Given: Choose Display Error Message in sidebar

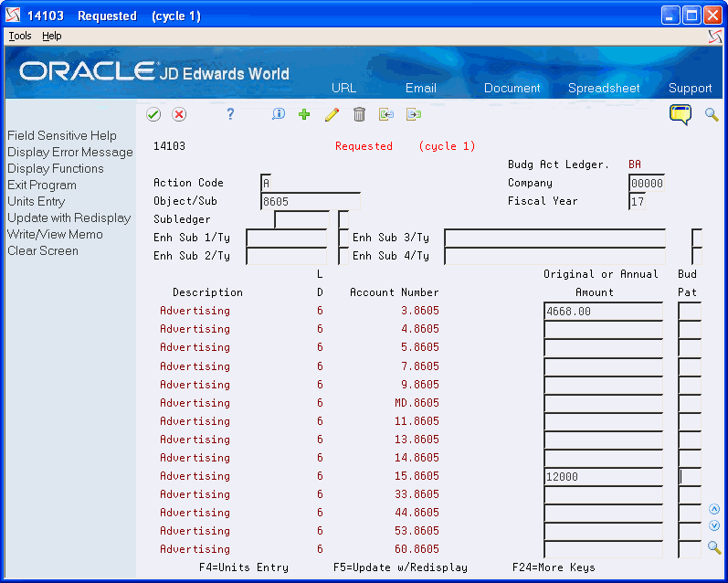Looking at the screenshot, I should pos(70,153).
